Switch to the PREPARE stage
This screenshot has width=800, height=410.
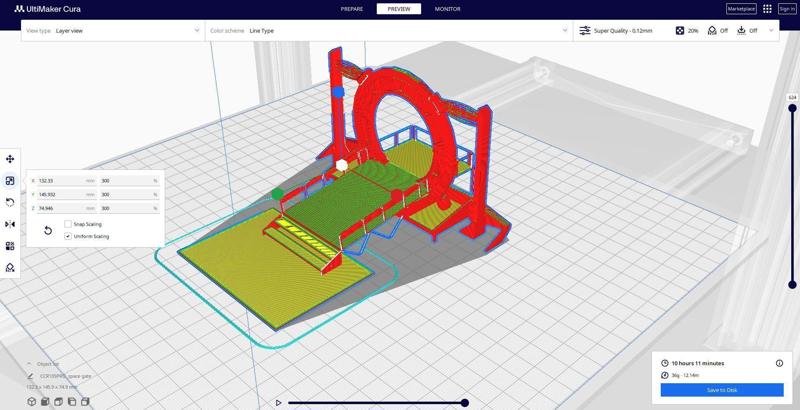click(352, 9)
